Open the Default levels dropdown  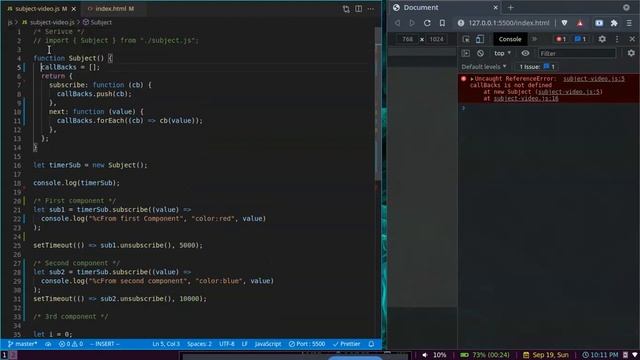point(484,67)
